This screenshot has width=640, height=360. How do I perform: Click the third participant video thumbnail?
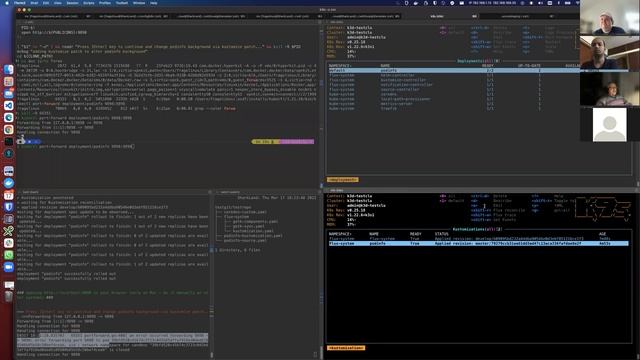610,89
